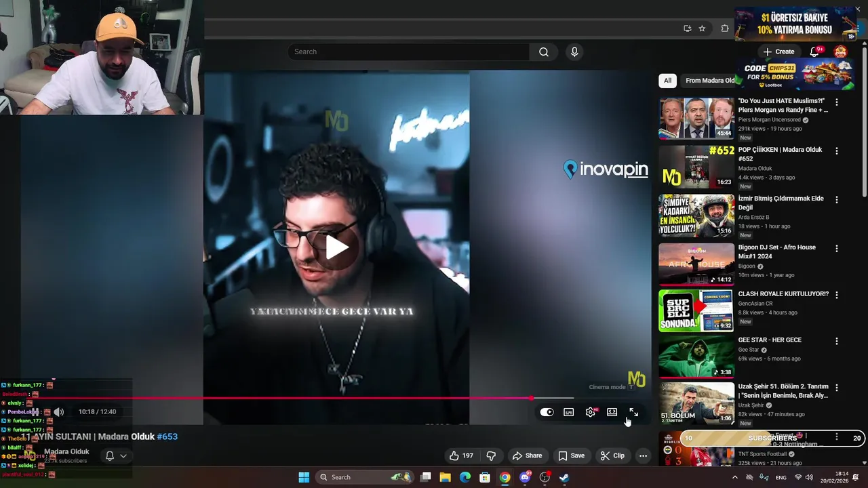The image size is (868, 488).
Task: Click the İzmir Bitmiş Çıldırmamak video title
Action: [781, 203]
